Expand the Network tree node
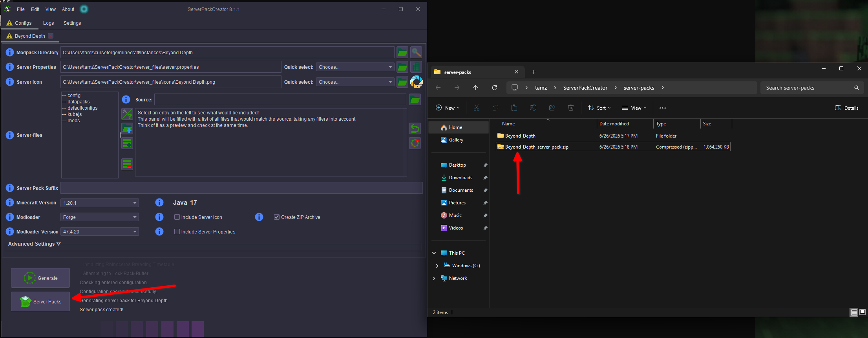Viewport: 868px width, 338px height. pos(434,278)
